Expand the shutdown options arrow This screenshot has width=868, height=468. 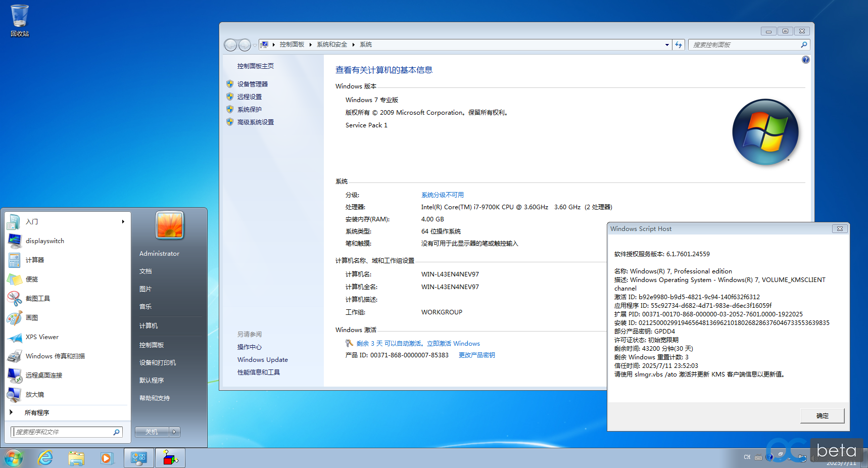(x=175, y=432)
